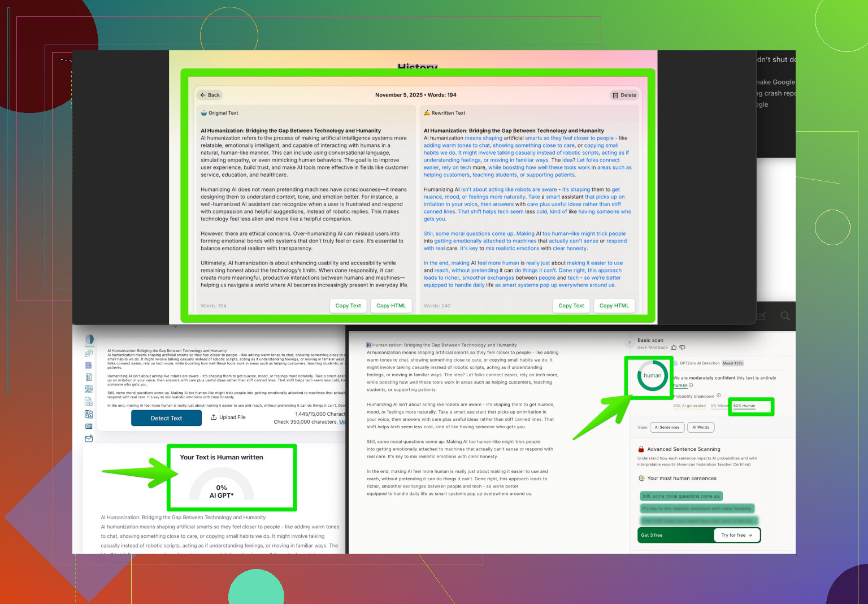This screenshot has width=868, height=604.
Task: Collapse the Basic scan panel chevron
Action: 630,342
